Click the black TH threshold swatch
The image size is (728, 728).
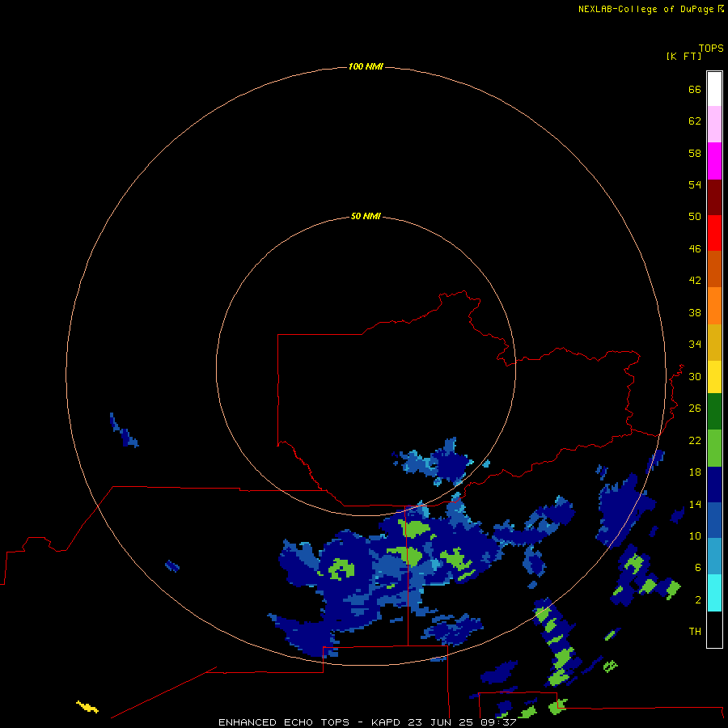tap(714, 629)
